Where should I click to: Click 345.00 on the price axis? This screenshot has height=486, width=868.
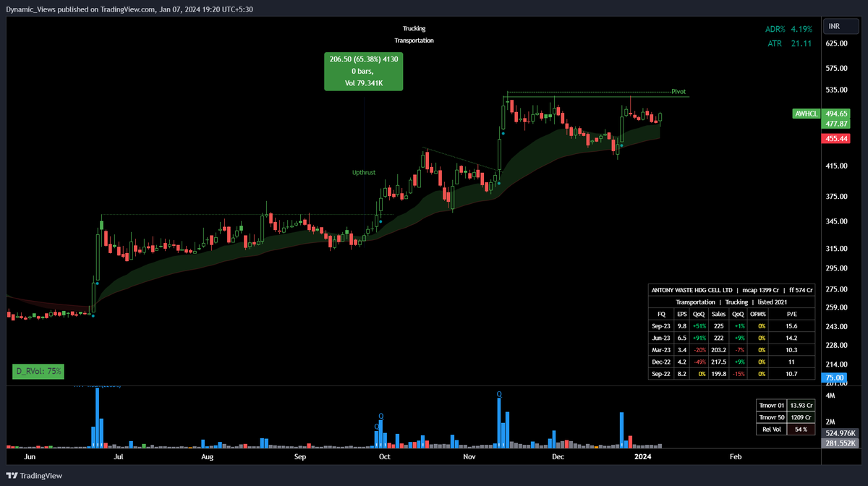point(836,221)
